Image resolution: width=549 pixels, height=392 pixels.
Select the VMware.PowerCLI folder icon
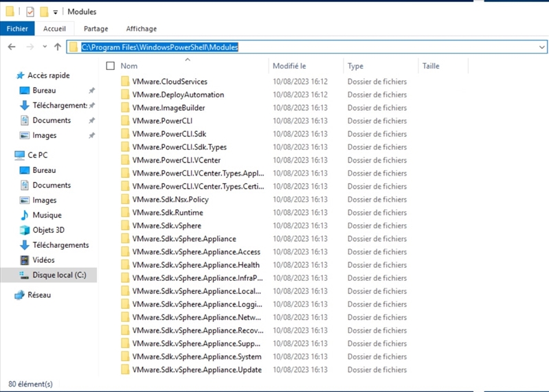tap(124, 121)
